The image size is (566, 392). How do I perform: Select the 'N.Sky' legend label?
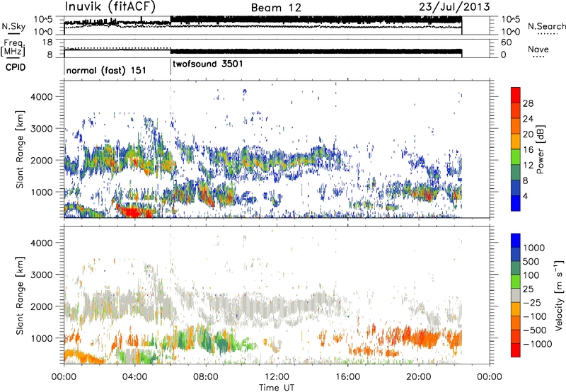pos(13,26)
